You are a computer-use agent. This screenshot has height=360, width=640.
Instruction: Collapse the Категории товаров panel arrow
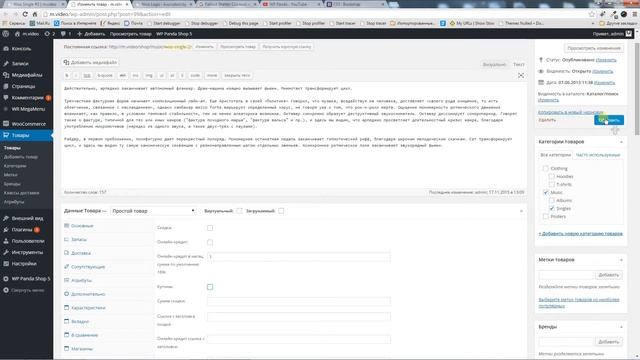621,142
